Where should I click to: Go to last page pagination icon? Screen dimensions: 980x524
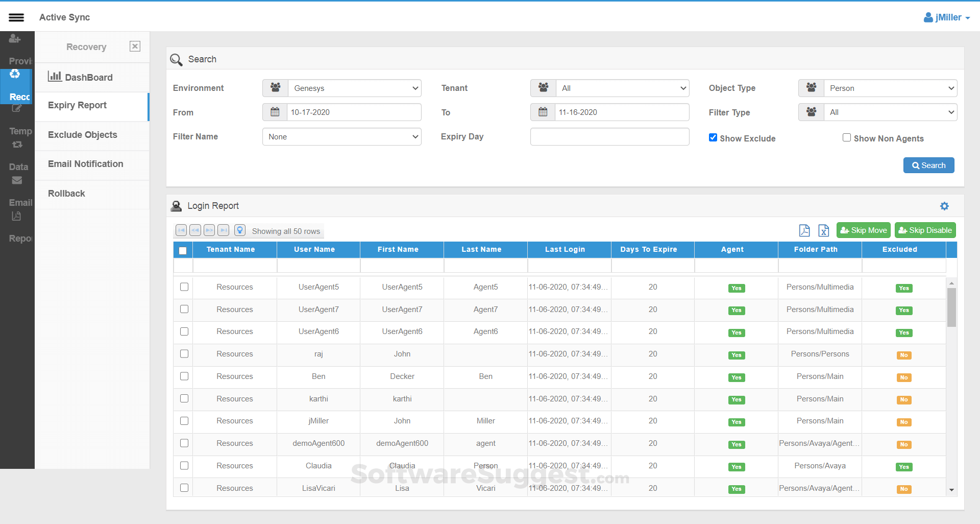point(223,230)
